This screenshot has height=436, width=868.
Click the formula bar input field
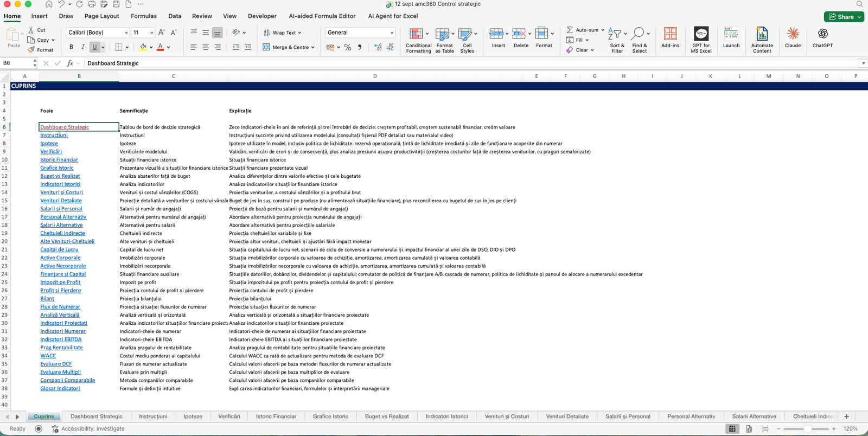471,63
